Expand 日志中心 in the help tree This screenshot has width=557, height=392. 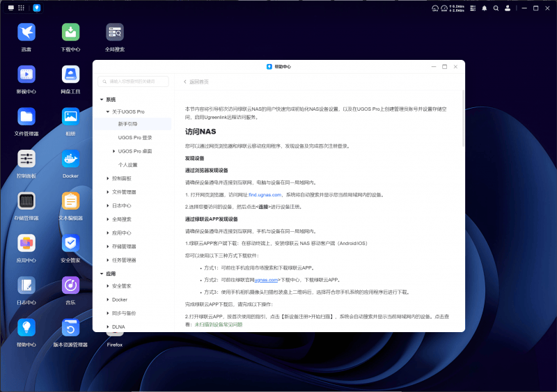coord(108,205)
